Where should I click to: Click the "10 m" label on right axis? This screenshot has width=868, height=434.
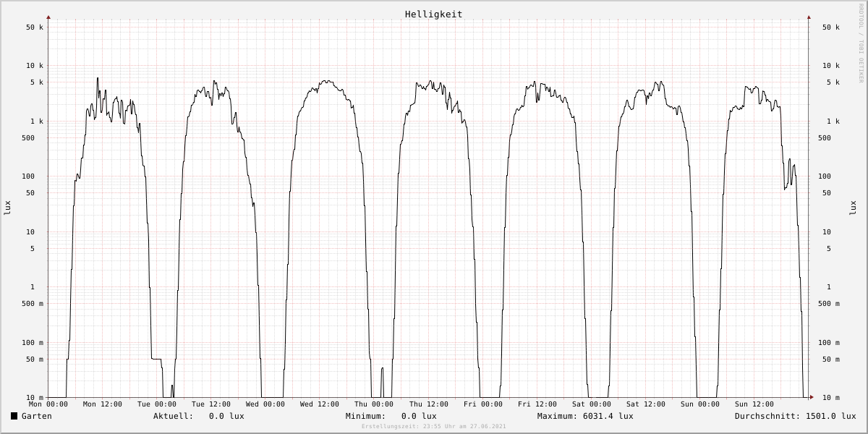tap(831, 398)
